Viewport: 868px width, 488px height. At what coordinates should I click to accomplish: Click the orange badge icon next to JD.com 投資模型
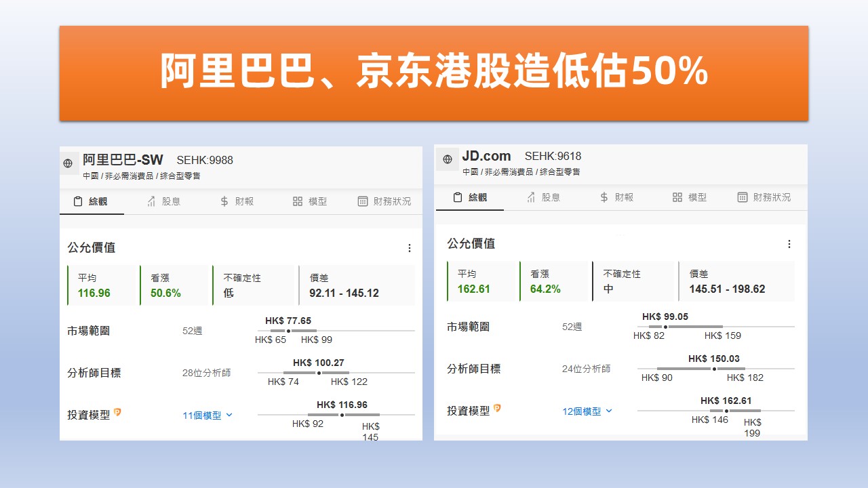(x=497, y=408)
